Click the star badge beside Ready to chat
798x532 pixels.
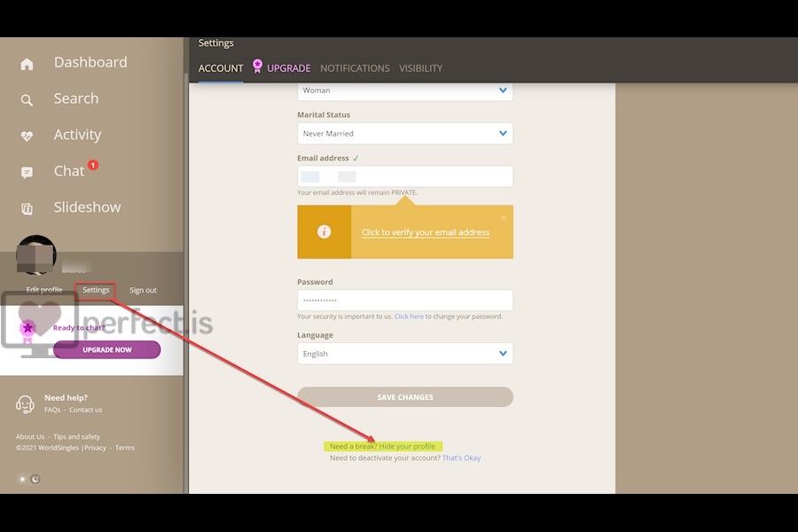pyautogui.click(x=28, y=329)
